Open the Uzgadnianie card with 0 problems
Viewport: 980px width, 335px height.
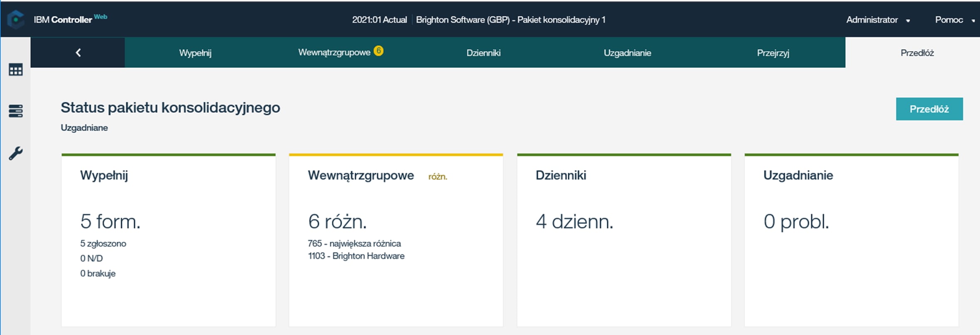851,240
